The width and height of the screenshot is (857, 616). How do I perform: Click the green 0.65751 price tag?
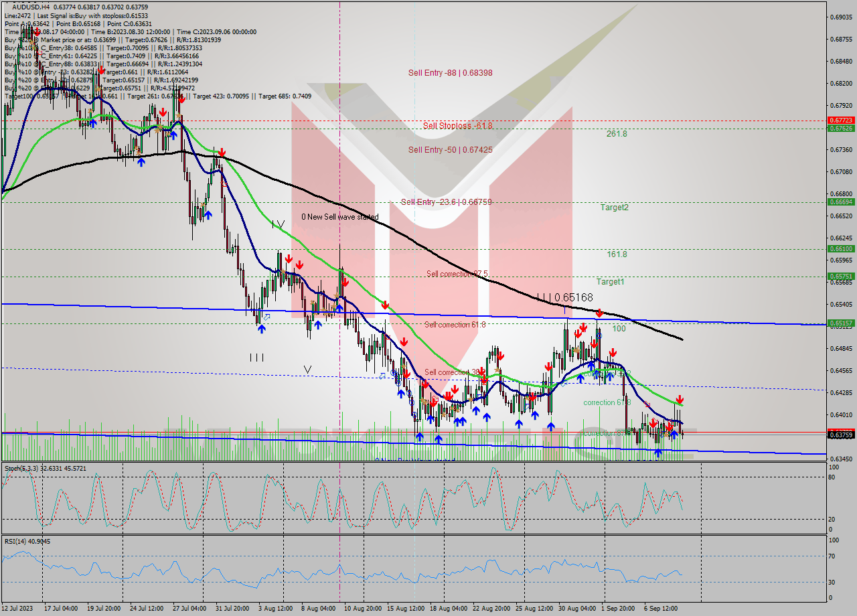pyautogui.click(x=842, y=276)
